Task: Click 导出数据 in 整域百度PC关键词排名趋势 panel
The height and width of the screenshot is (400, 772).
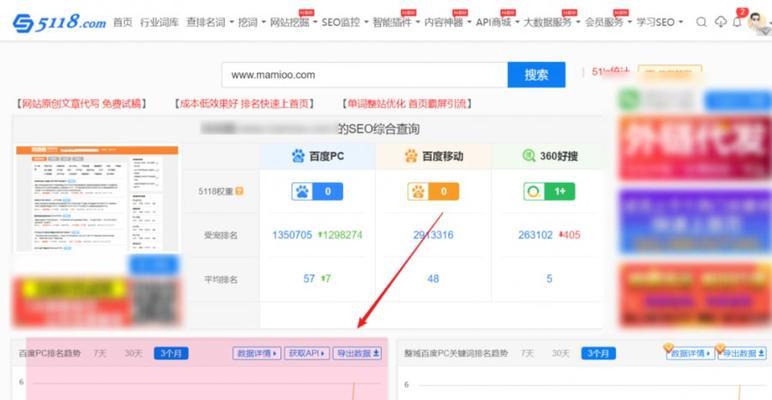Action: [x=742, y=353]
